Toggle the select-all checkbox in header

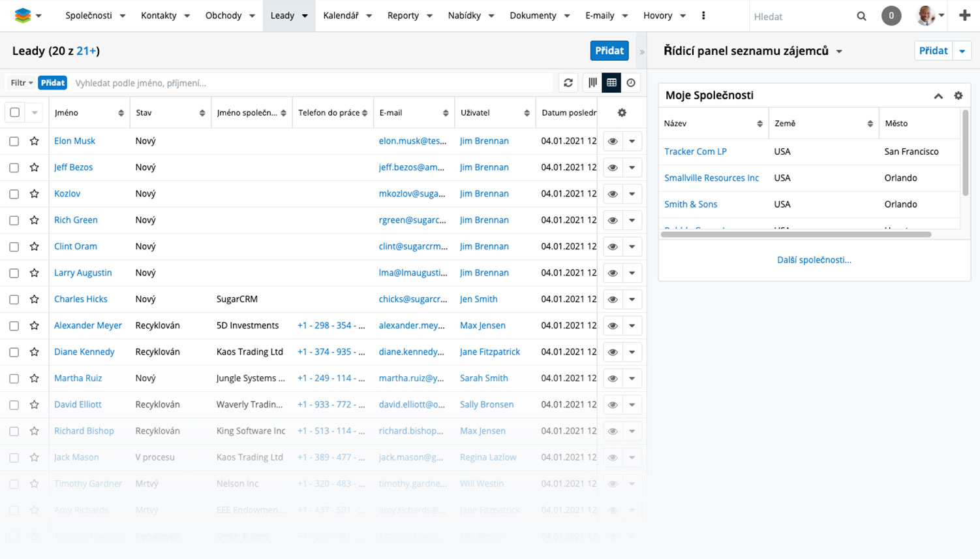(x=14, y=113)
